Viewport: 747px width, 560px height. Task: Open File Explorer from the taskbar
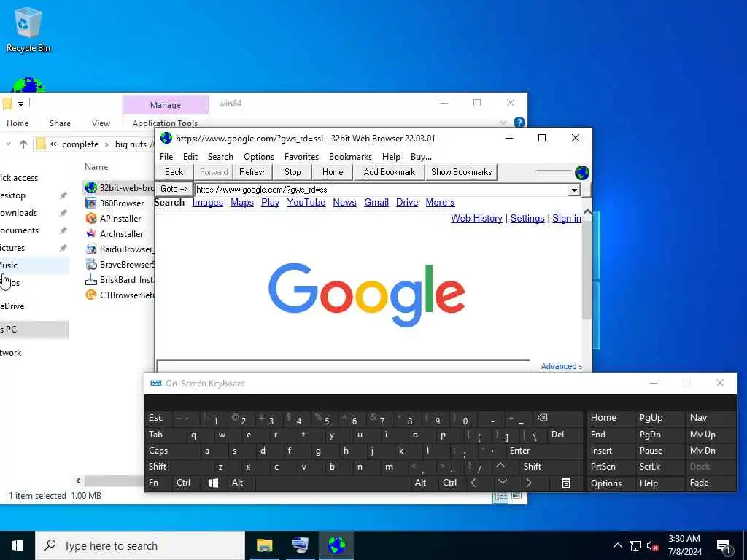tap(264, 545)
